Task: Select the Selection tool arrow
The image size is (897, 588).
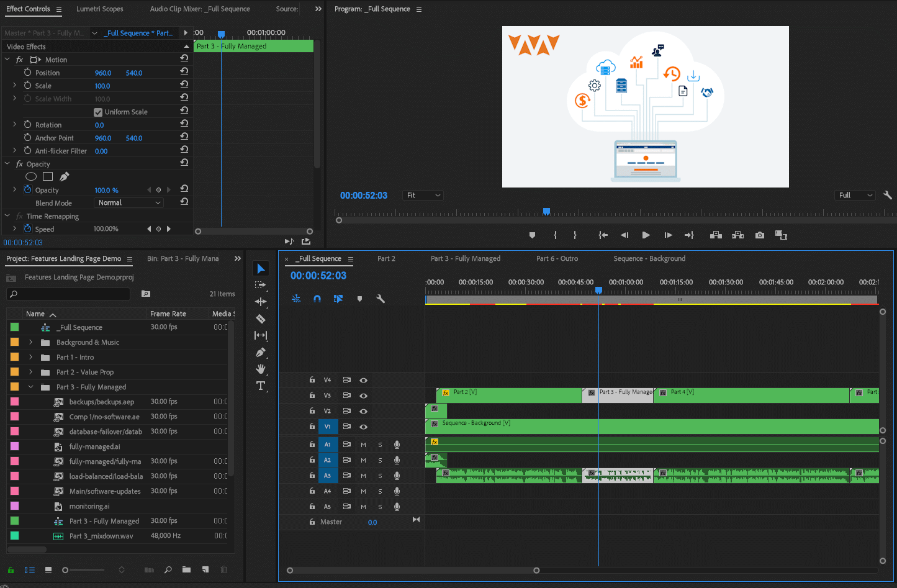Action: coord(261,268)
